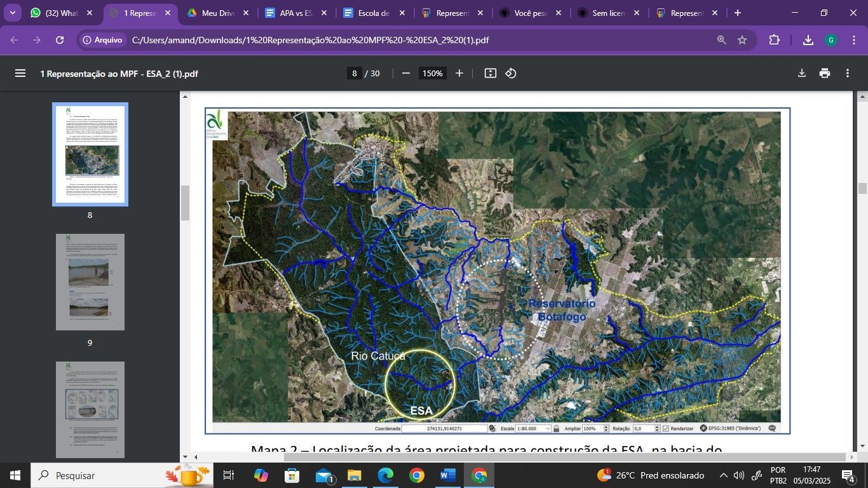Open the browser extensions puzzle icon
The height and width of the screenshot is (488, 868).
(774, 40)
